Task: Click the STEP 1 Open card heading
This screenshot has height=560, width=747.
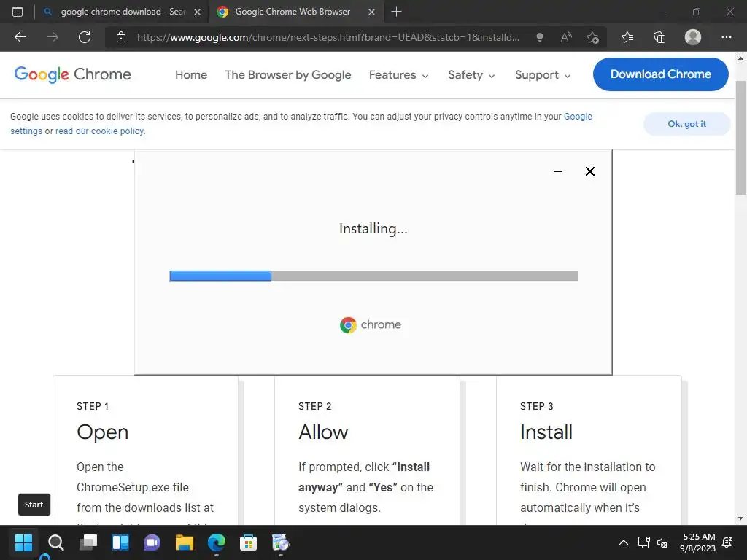Action: 102,432
